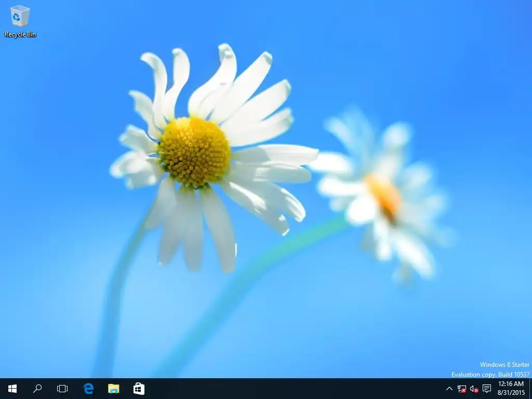This screenshot has height=399, width=532.
Task: Open the muted volume tray icon
Action: tap(474, 389)
